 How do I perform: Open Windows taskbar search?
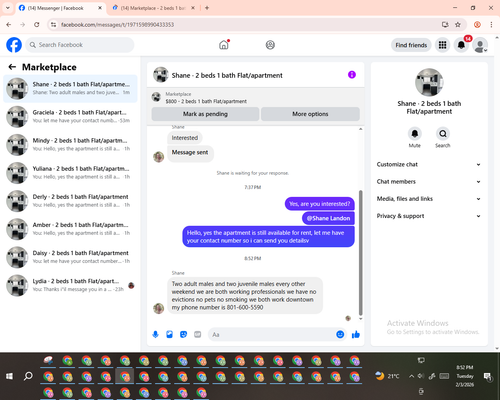pyautogui.click(x=28, y=376)
